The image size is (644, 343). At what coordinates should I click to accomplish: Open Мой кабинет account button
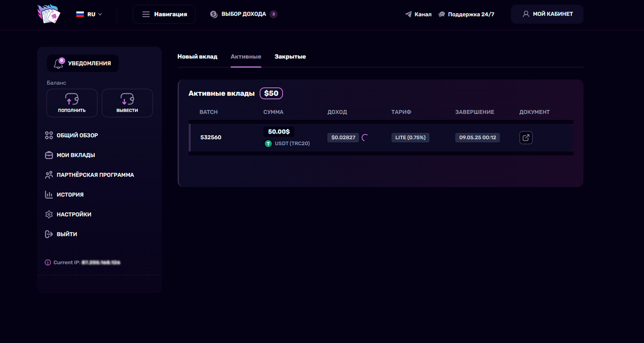click(547, 14)
